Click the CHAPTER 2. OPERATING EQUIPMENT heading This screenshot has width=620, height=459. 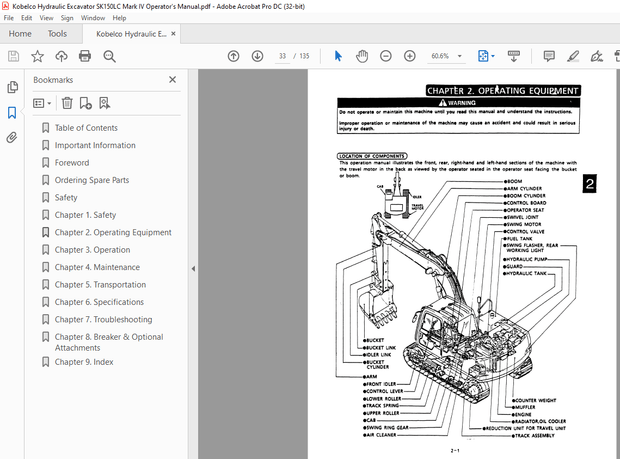[x=503, y=91]
